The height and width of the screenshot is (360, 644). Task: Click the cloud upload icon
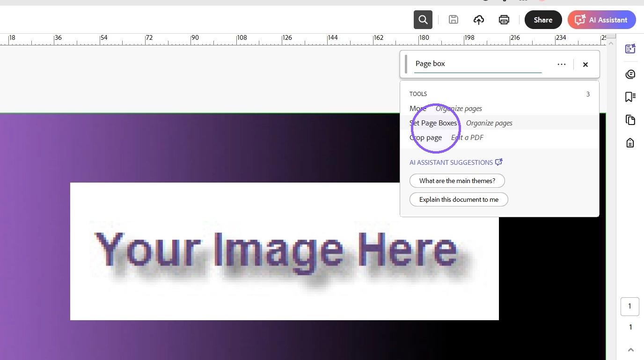(x=479, y=20)
